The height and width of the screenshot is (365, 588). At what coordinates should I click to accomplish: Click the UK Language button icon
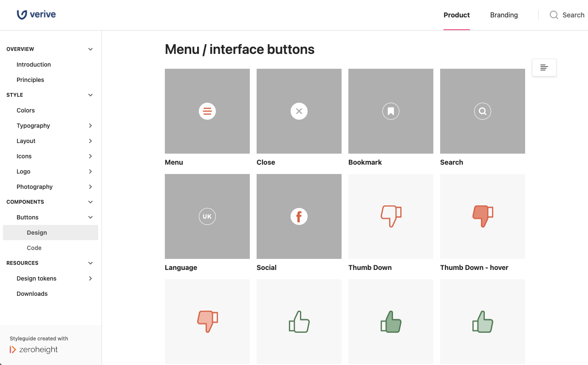[207, 216]
